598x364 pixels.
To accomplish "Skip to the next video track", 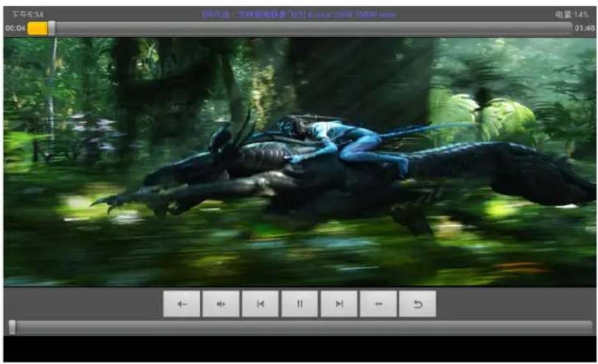I will tap(339, 304).
